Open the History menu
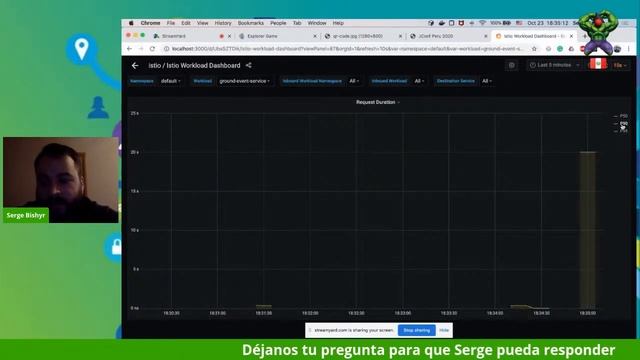 point(223,23)
